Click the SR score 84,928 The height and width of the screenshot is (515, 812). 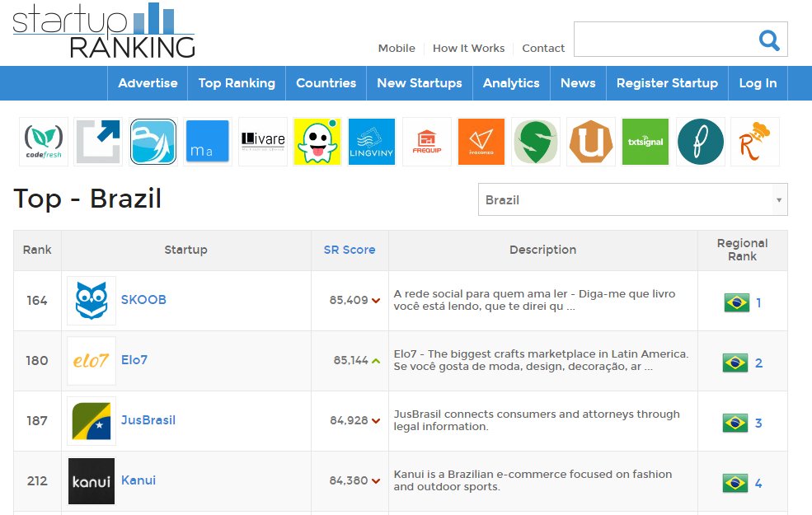coord(349,420)
